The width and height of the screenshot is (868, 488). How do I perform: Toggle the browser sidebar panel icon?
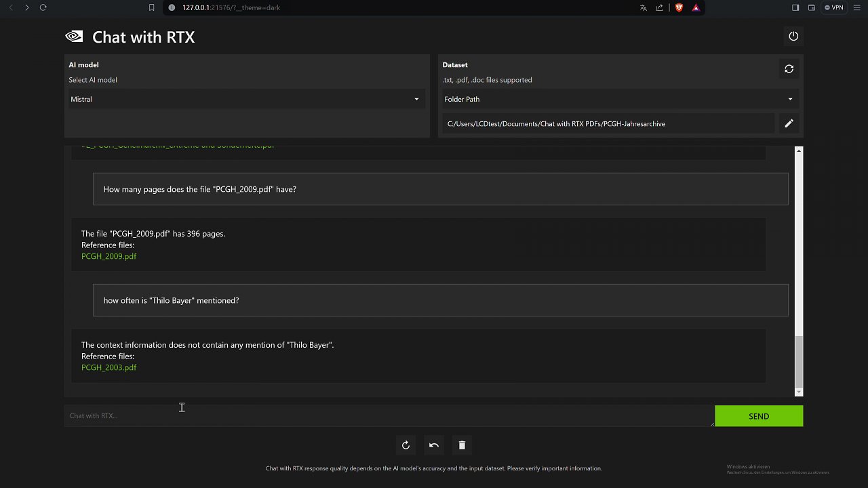pos(795,7)
